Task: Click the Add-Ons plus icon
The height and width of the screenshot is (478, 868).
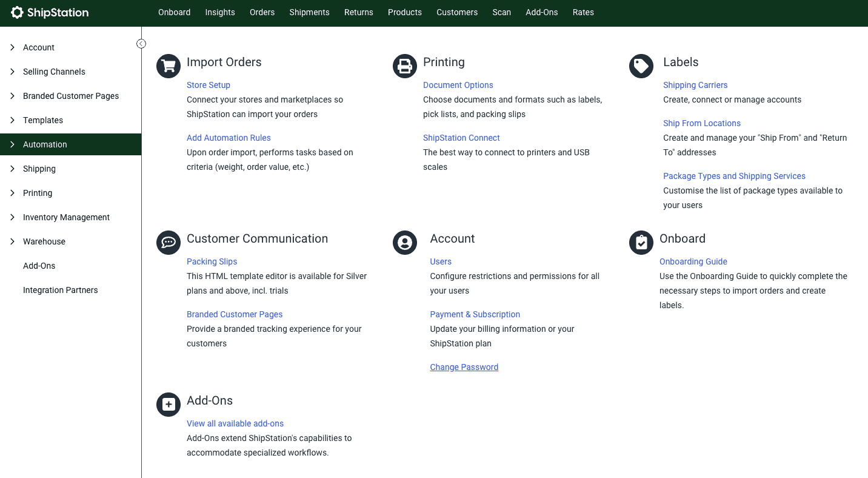Action: tap(169, 405)
